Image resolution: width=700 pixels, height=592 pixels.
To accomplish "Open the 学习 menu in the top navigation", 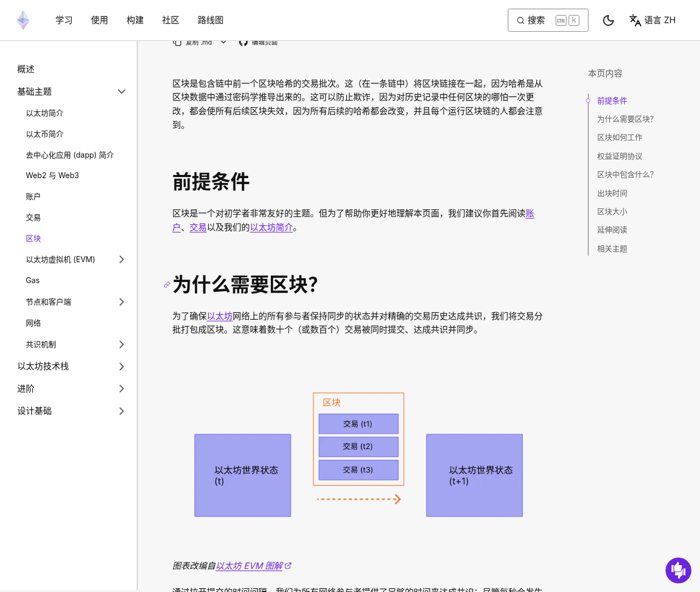I will click(64, 20).
